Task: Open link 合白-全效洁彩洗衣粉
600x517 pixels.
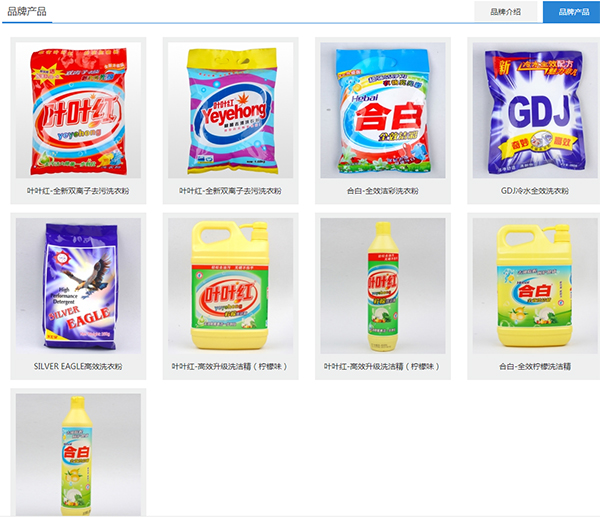Action: (x=383, y=191)
